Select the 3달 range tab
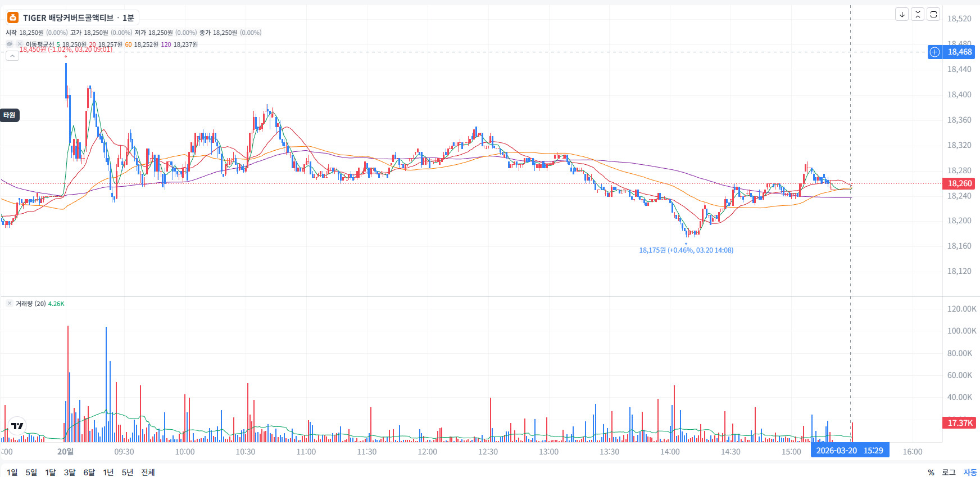 pos(70,472)
